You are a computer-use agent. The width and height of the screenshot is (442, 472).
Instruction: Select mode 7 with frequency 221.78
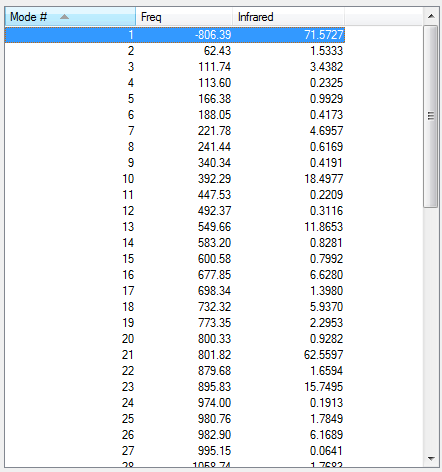pyautogui.click(x=175, y=131)
